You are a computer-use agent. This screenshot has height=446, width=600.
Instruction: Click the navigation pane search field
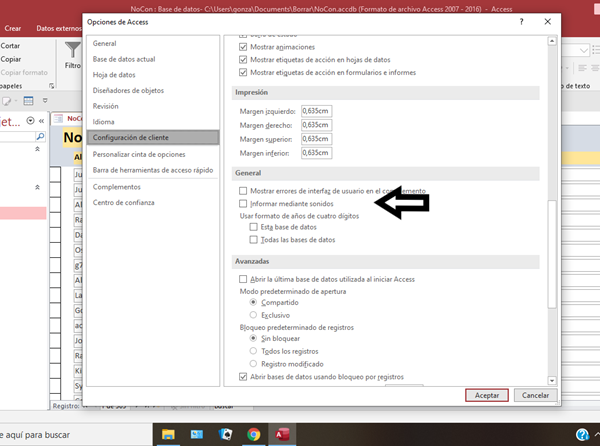[x=18, y=137]
